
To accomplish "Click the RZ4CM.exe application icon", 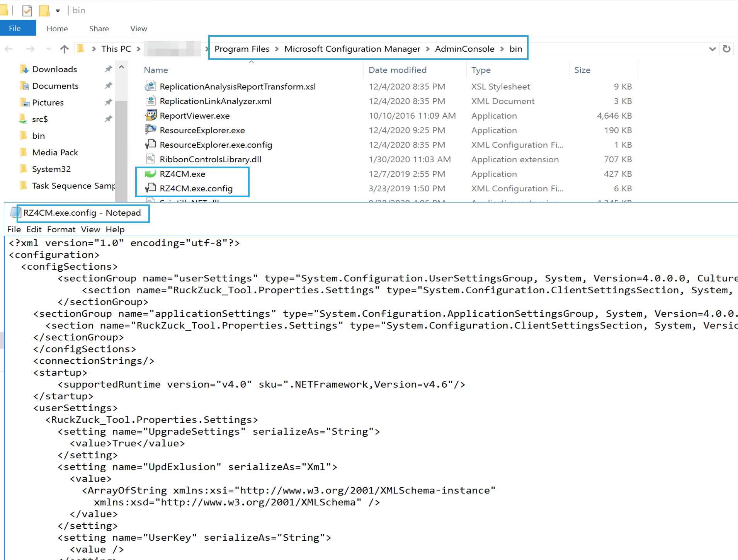I will (150, 174).
